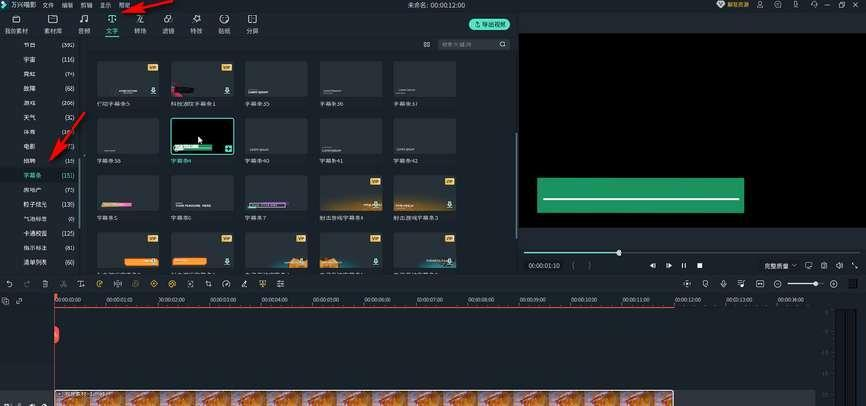Open the audio mixer icon
This screenshot has width=866, height=406.
[742, 284]
